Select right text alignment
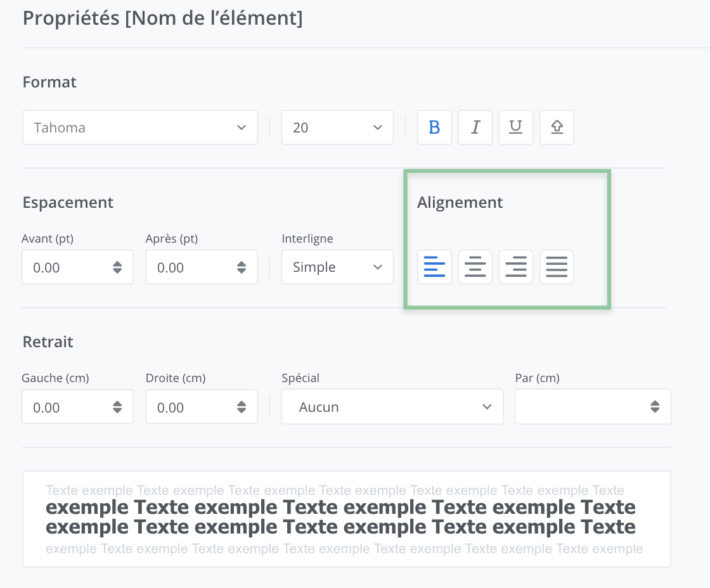The width and height of the screenshot is (710, 588). pos(515,267)
